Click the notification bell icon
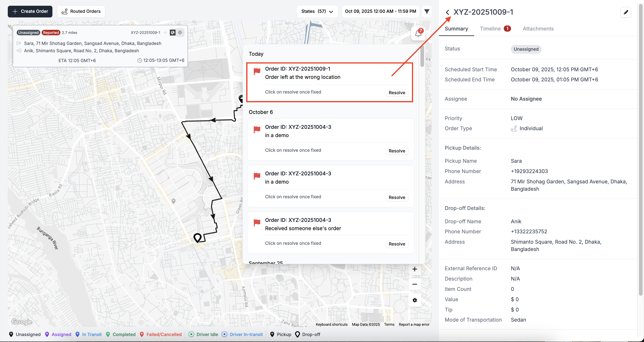The width and height of the screenshot is (644, 342). point(418,33)
